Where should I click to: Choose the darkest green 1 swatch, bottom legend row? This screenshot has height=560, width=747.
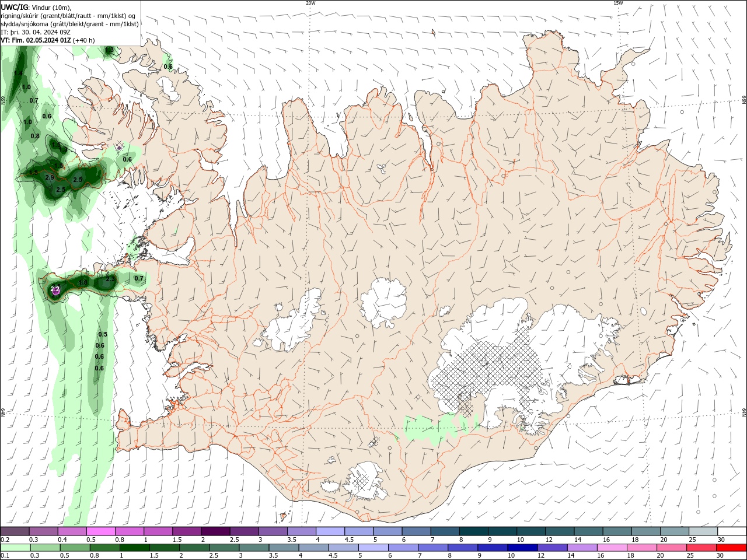[134, 548]
